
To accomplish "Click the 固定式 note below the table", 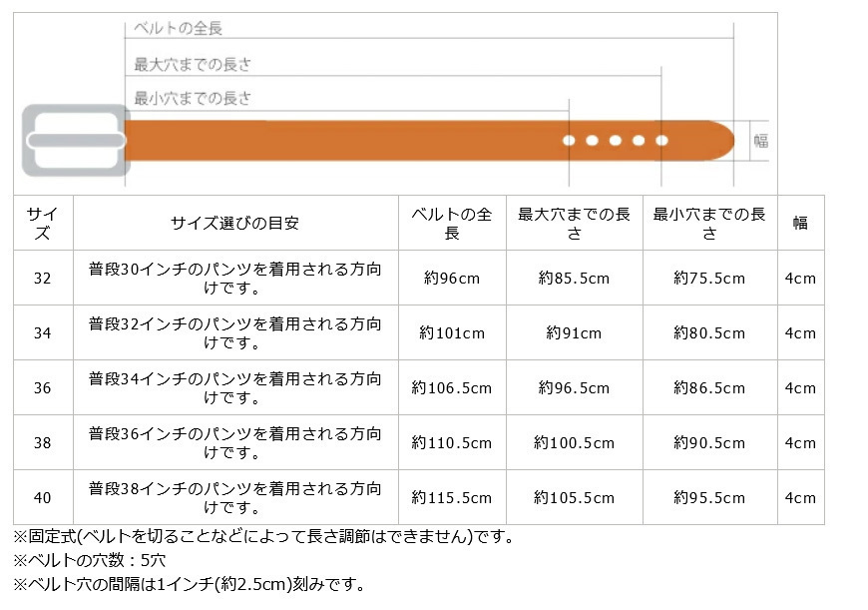I will click(x=264, y=537).
